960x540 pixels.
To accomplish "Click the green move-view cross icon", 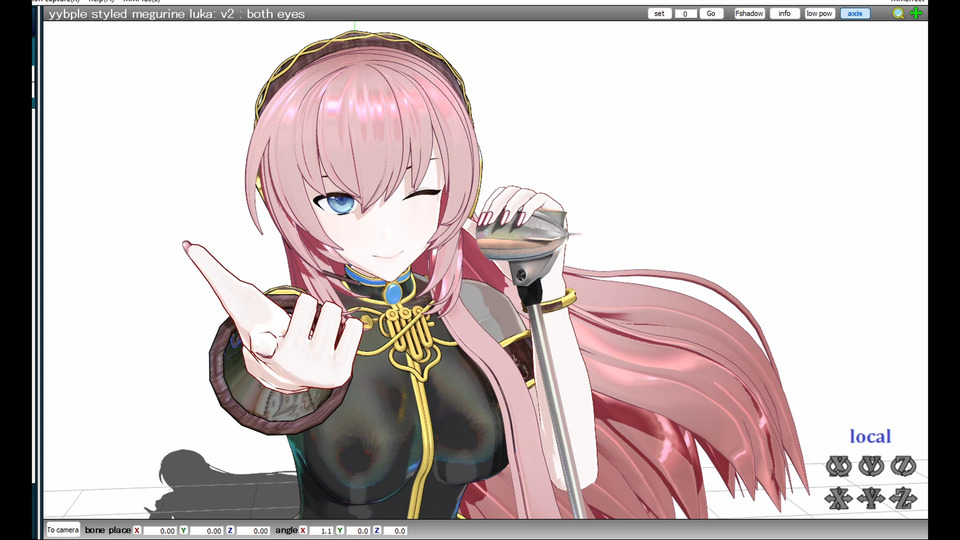I will 917,13.
